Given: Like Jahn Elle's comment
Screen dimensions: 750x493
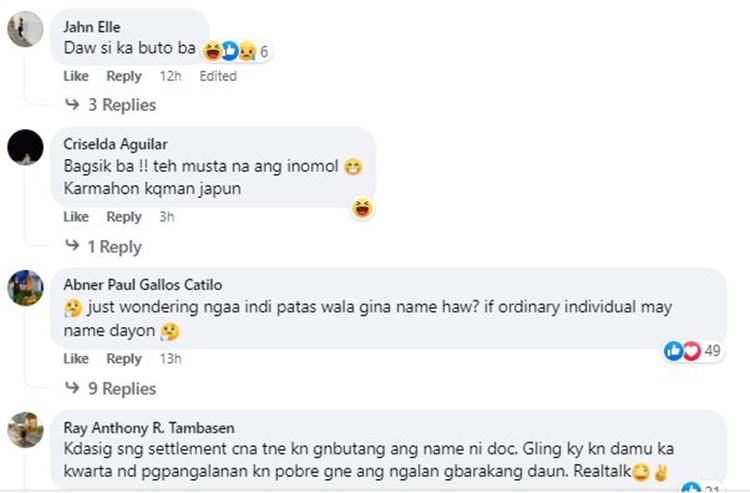Looking at the screenshot, I should [x=76, y=76].
